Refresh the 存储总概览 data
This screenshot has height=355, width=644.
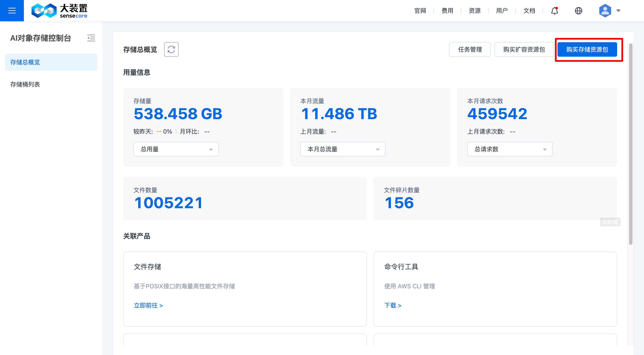(171, 49)
